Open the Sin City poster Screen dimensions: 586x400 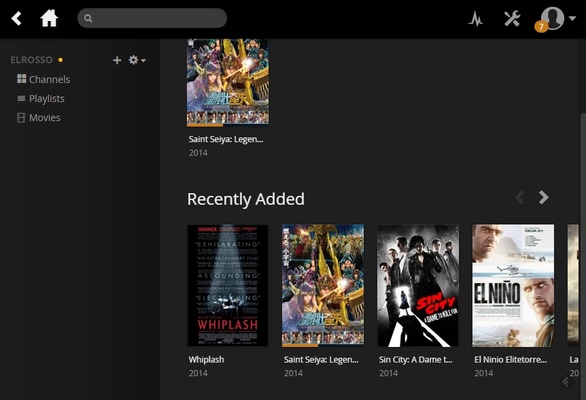[418, 286]
